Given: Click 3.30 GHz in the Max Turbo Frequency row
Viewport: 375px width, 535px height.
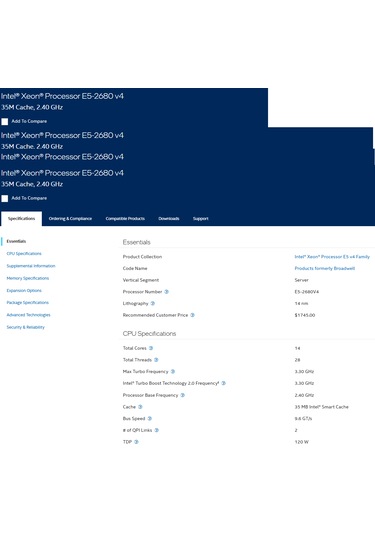Looking at the screenshot, I should tap(304, 371).
